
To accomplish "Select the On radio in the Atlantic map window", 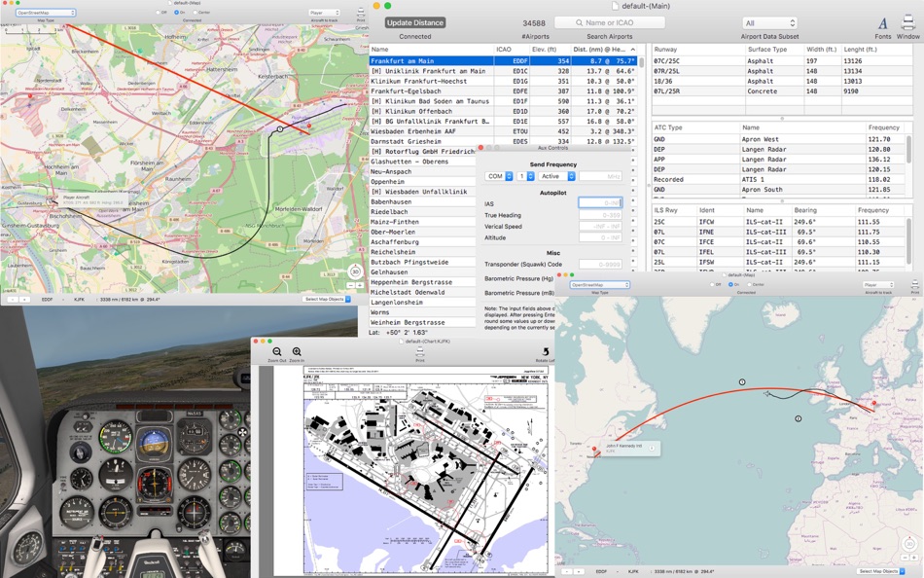I will coord(730,285).
